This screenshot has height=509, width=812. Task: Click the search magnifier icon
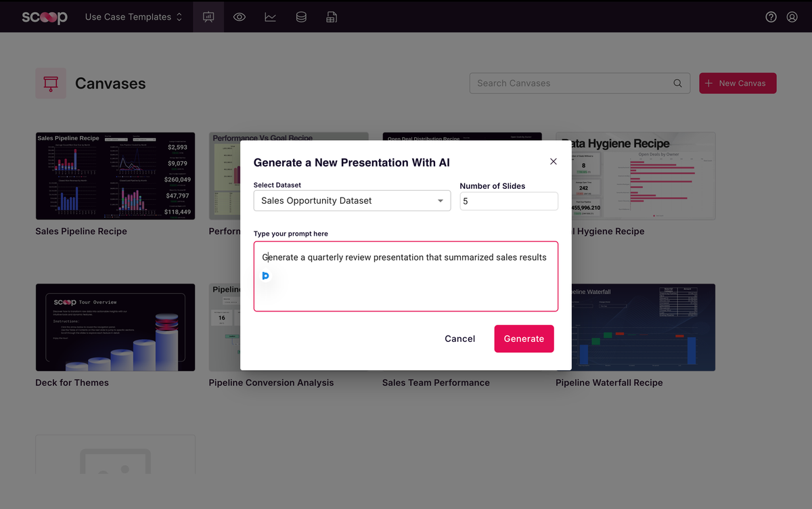[x=677, y=83]
